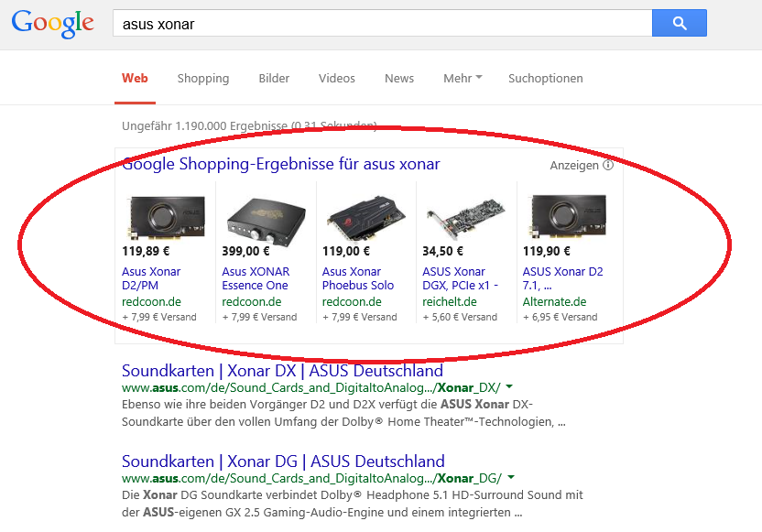The height and width of the screenshot is (532, 762).
Task: Click the Xonar_DG green URL text
Action: coord(311,478)
